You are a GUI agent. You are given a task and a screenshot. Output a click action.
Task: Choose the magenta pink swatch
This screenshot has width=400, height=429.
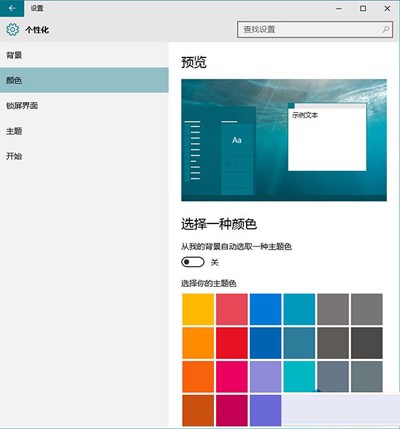point(232,376)
